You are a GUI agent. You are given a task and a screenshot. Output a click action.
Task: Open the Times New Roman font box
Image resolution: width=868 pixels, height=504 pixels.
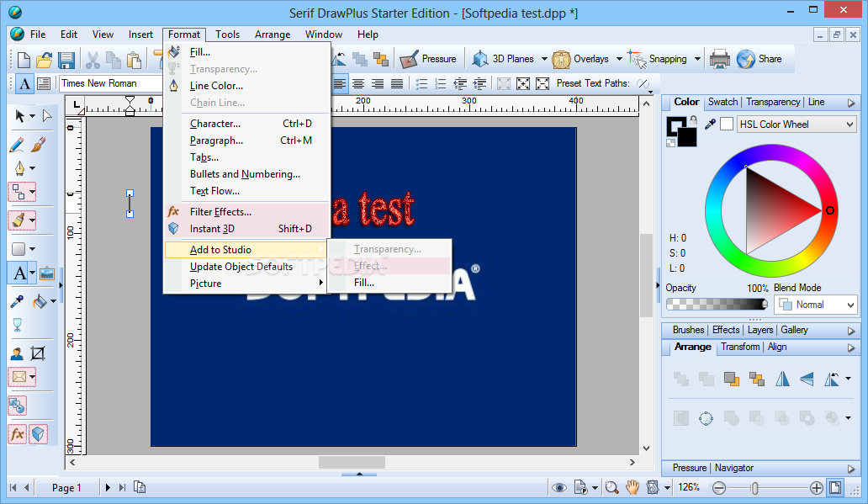click(x=111, y=83)
